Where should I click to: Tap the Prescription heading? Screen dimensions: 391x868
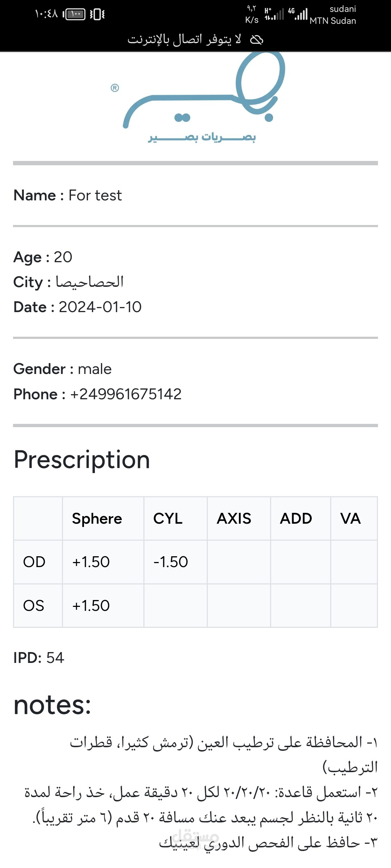pos(82,460)
